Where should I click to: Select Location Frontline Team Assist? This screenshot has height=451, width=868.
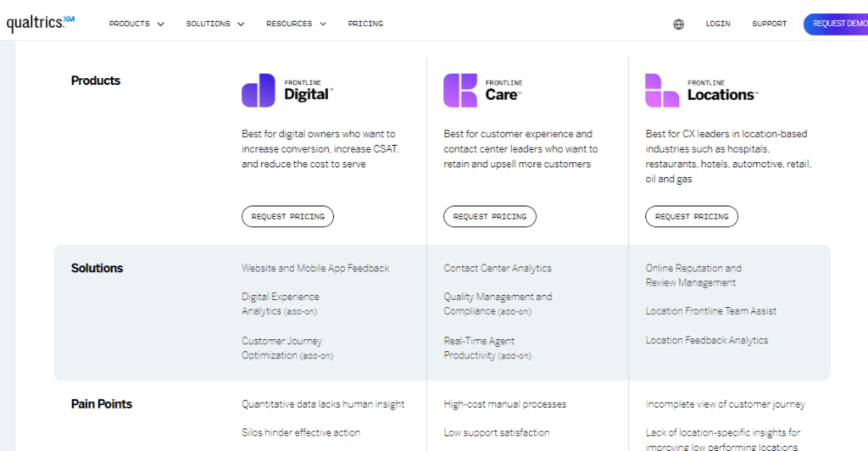[x=711, y=311]
